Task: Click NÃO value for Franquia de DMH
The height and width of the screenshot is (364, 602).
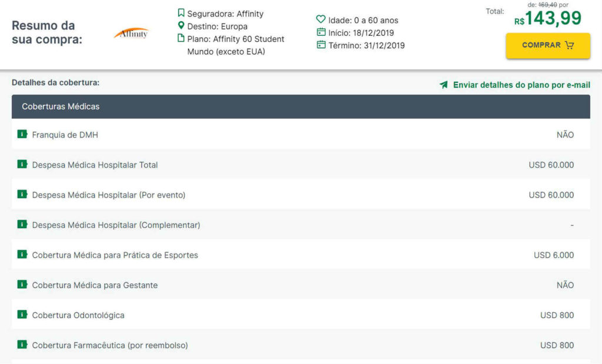Action: [565, 135]
